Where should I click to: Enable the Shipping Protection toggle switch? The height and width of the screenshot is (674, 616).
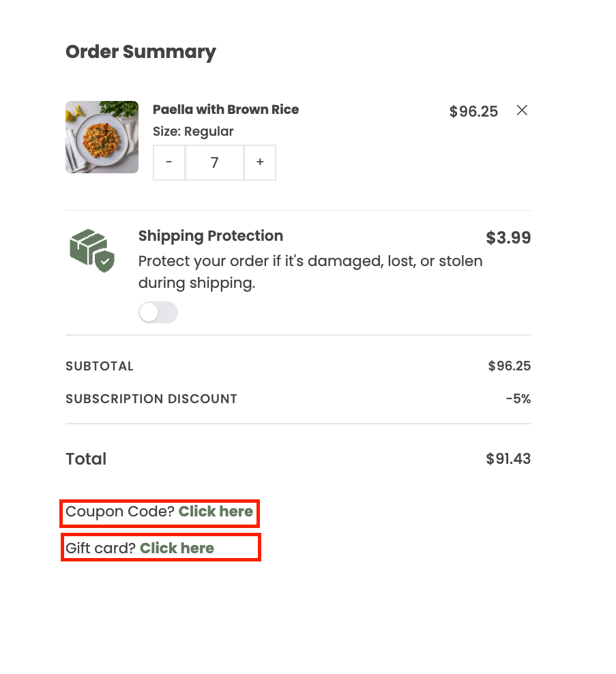[x=158, y=312]
